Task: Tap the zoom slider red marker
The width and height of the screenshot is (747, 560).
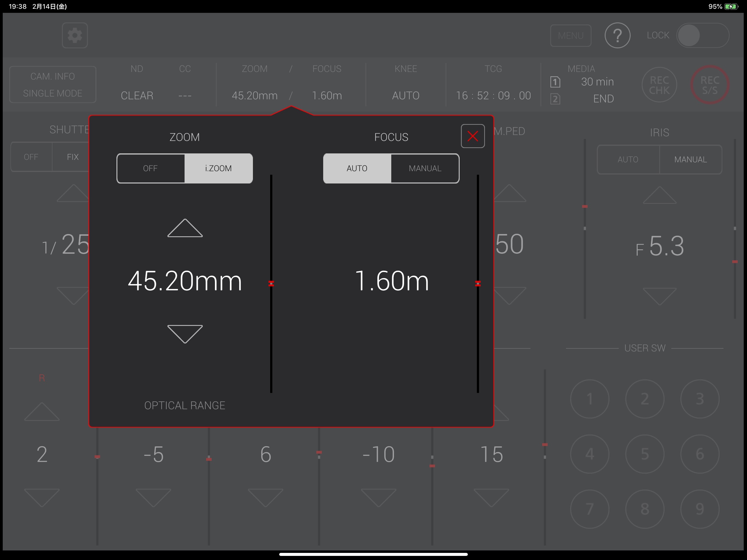Action: (271, 284)
